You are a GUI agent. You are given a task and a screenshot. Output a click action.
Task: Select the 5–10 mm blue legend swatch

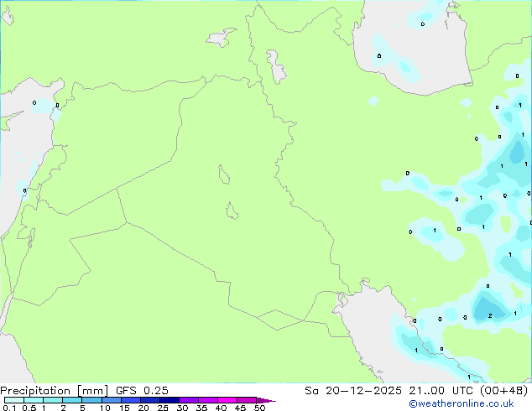click(92, 400)
